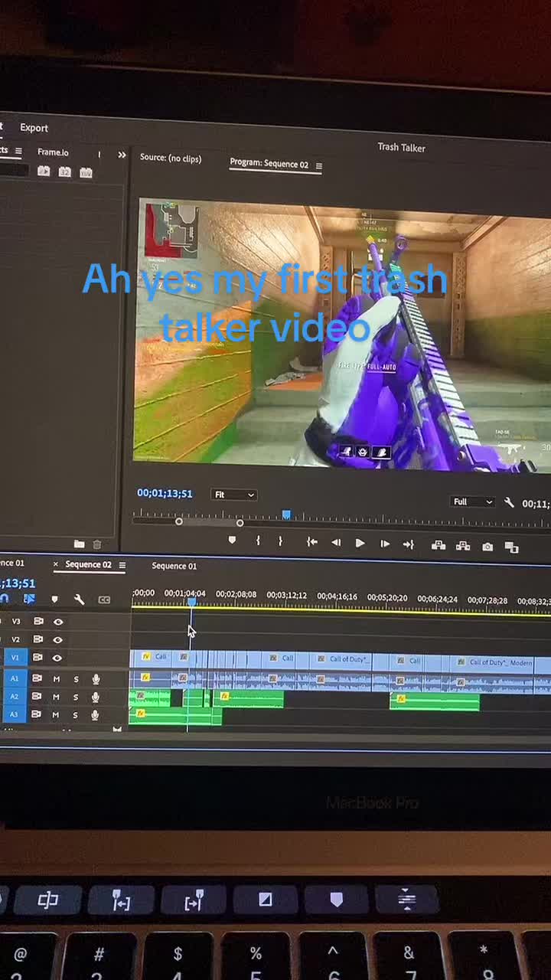This screenshot has width=551, height=980.
Task: Mute the A1 audio track
Action: pyautogui.click(x=56, y=678)
